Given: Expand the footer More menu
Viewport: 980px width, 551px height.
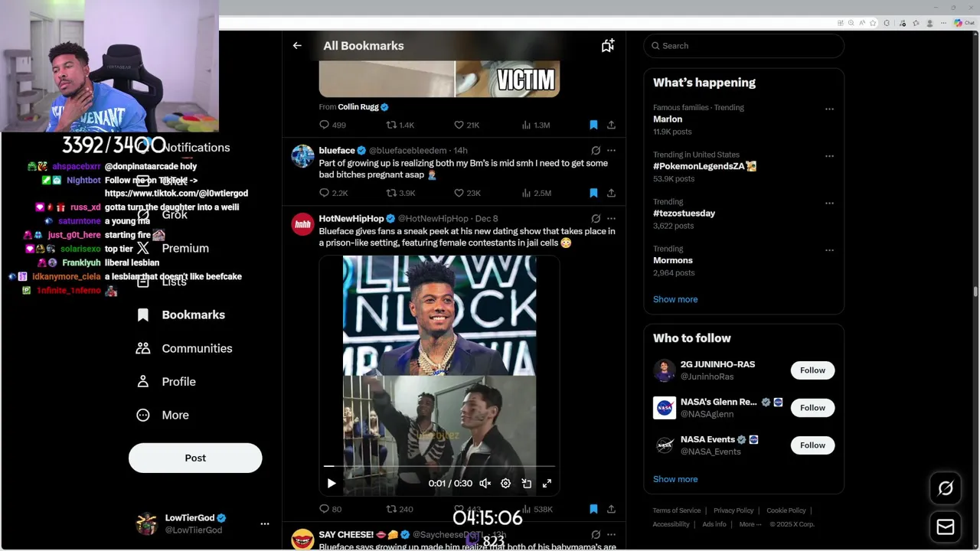Looking at the screenshot, I should tap(750, 524).
